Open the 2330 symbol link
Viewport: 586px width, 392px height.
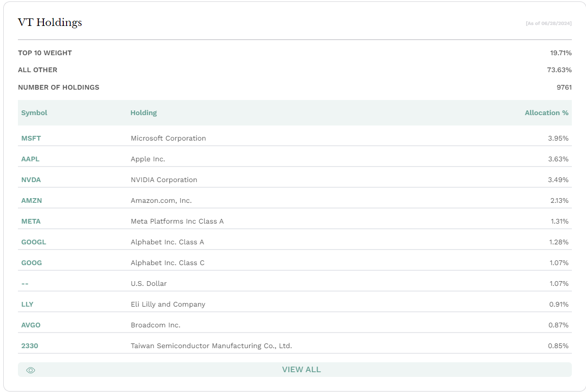click(x=30, y=346)
